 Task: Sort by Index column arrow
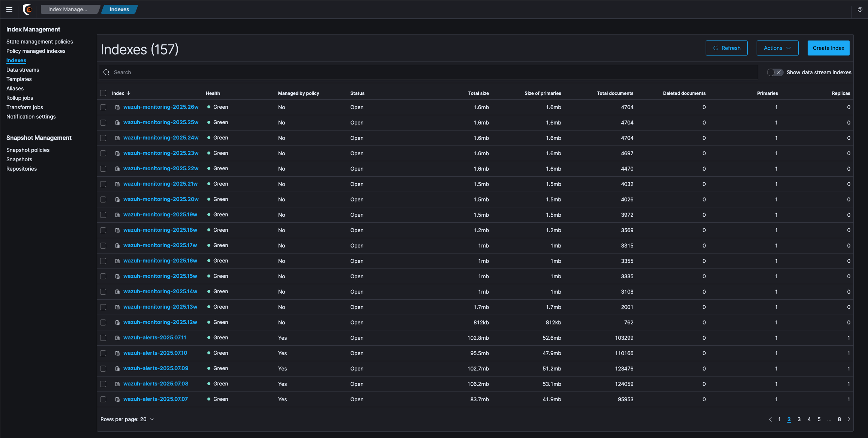coord(129,93)
